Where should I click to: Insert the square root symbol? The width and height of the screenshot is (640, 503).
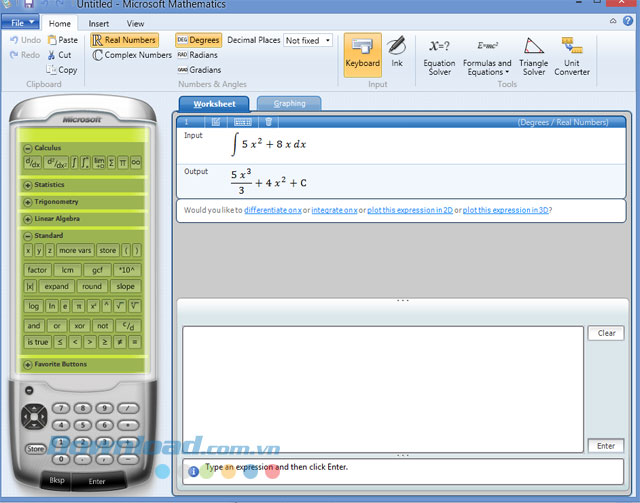coord(119,306)
